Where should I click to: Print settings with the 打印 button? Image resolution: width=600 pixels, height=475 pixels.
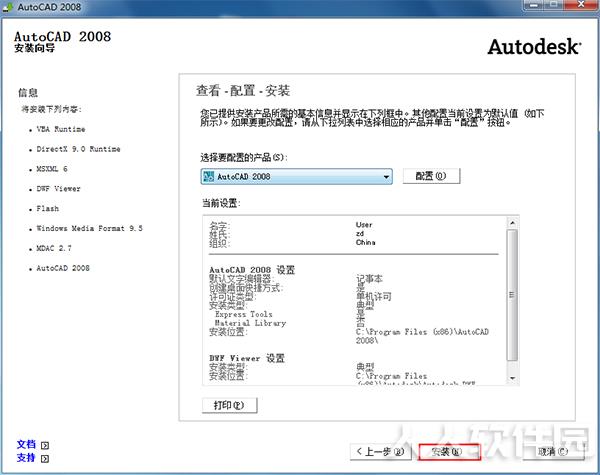click(230, 405)
